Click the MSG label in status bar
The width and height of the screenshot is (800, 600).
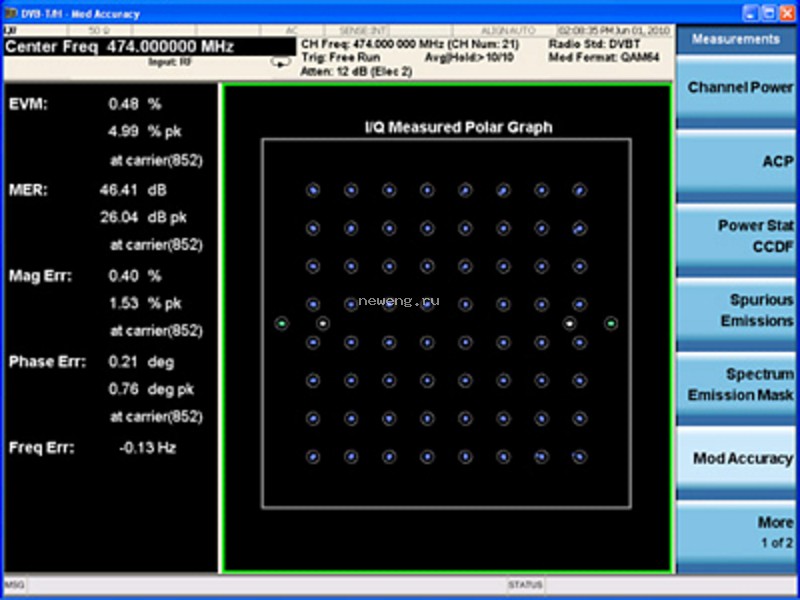(14, 585)
